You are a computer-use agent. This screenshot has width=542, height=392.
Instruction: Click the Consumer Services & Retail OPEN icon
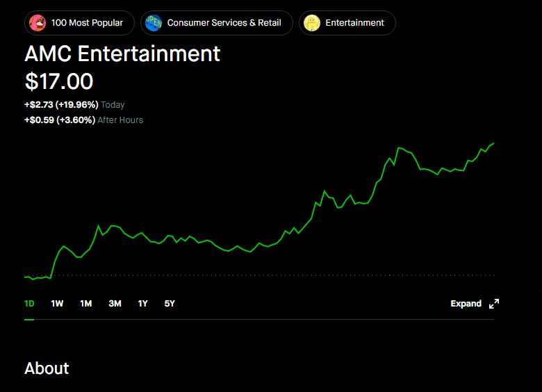pyautogui.click(x=154, y=23)
